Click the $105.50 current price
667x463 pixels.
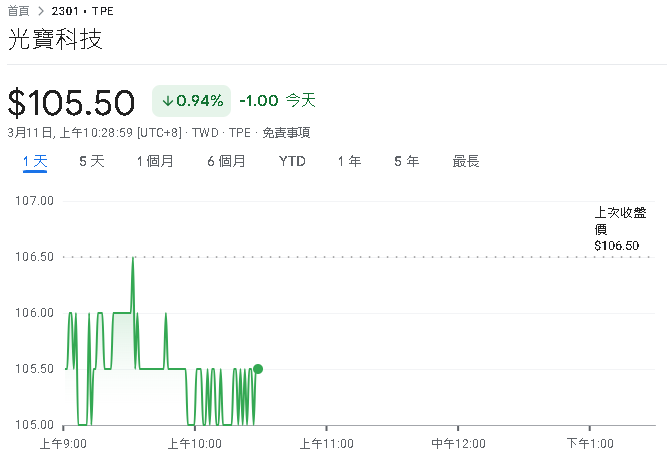pyautogui.click(x=71, y=103)
